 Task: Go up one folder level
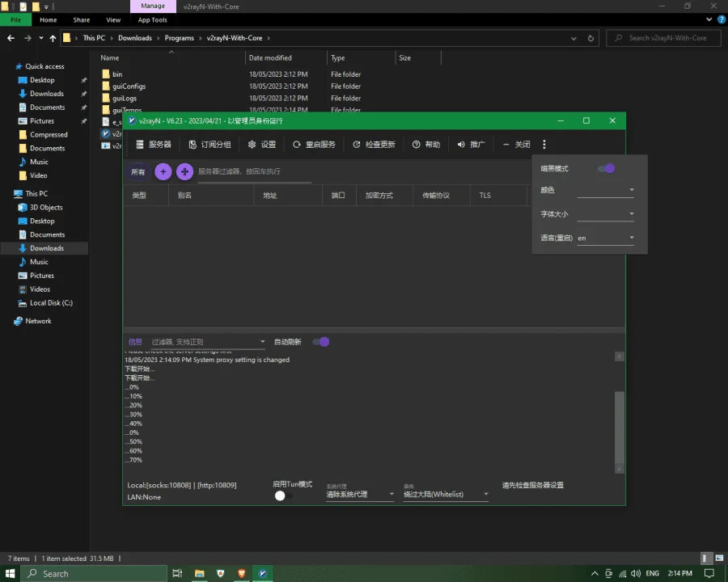pos(53,38)
